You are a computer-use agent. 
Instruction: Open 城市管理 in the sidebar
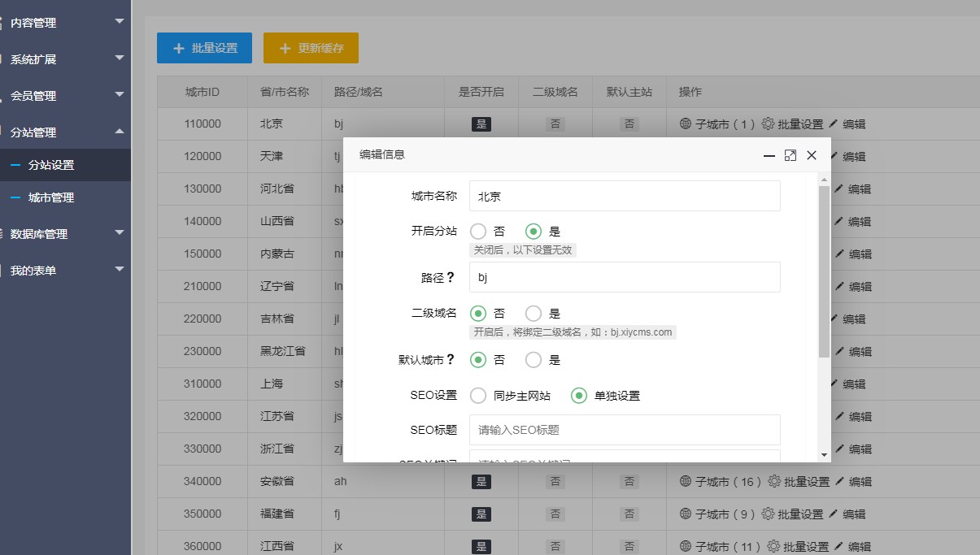click(x=51, y=197)
